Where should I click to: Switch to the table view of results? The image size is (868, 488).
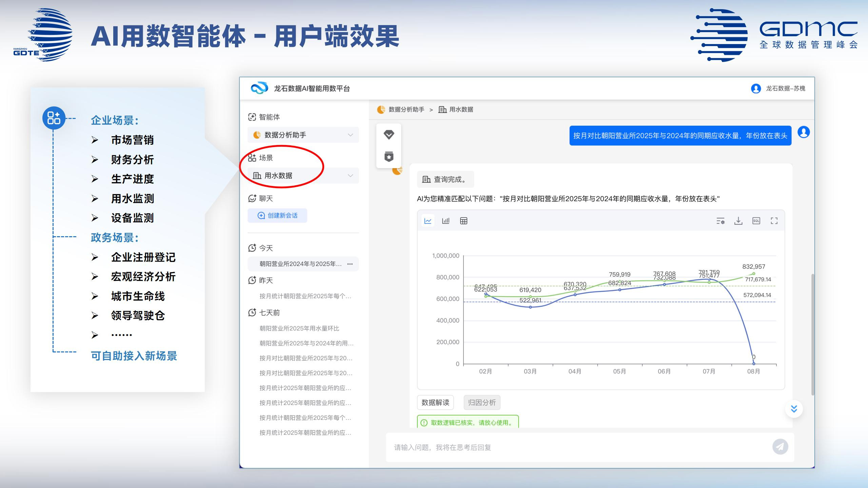coord(463,221)
